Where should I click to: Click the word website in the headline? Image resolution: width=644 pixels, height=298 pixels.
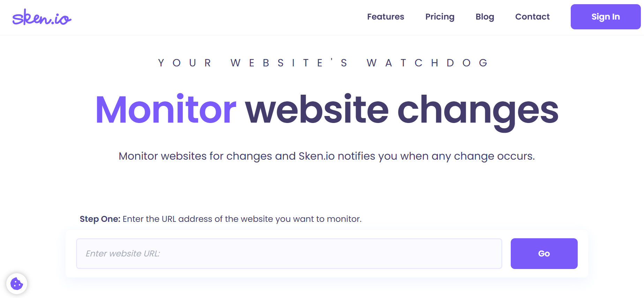[x=317, y=110]
